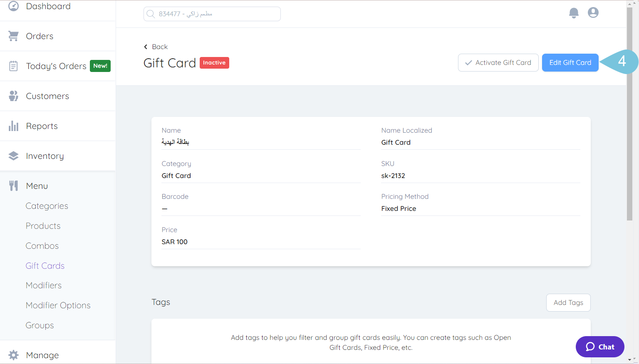Image resolution: width=639 pixels, height=364 pixels.
Task: Click the Barcode field label
Action: tap(175, 196)
